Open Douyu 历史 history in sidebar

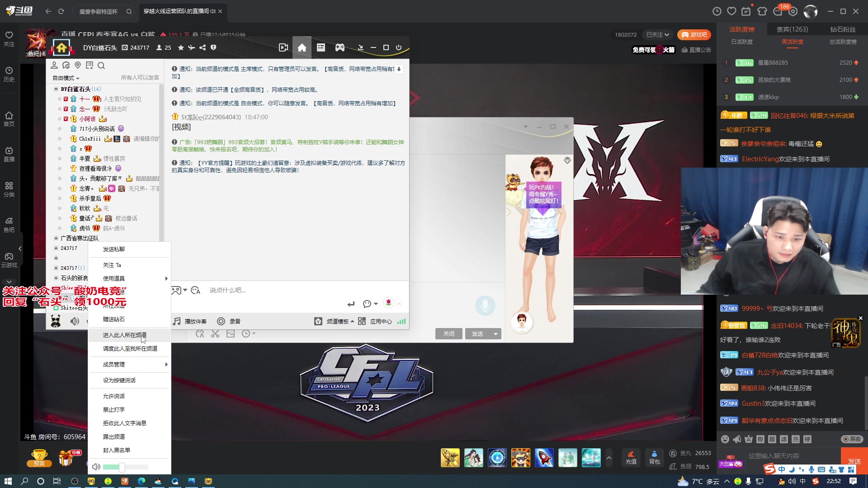[9, 75]
